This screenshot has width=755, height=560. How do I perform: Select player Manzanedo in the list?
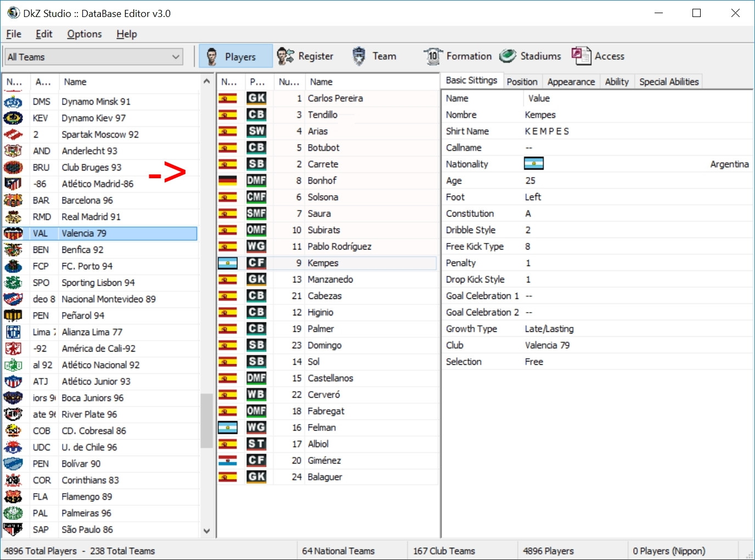[x=328, y=279]
